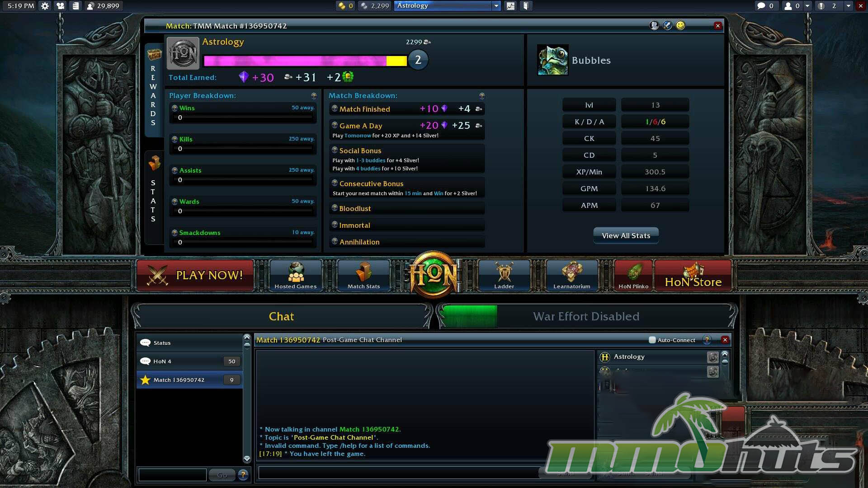Expand the Astrology account dropdown
Image resolution: width=868 pixels, height=488 pixels.
point(496,6)
